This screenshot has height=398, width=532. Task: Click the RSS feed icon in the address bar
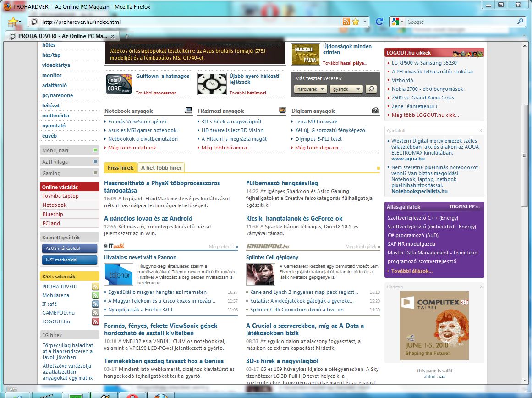[x=346, y=22]
